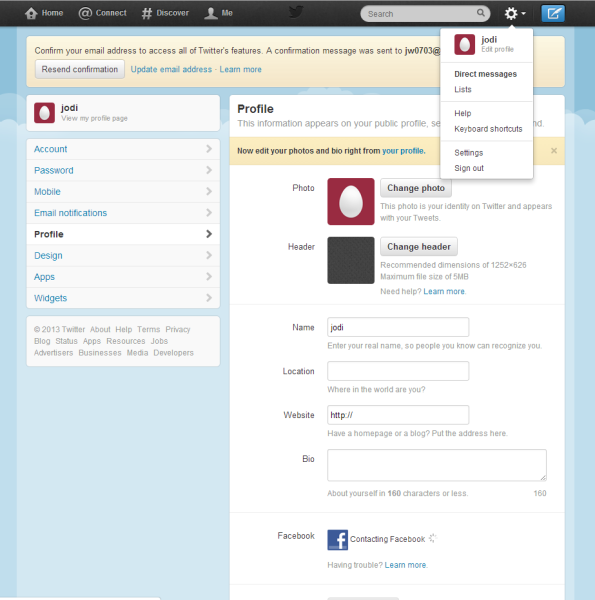Open the Mobile settings tab
The height and width of the screenshot is (600, 595).
tap(123, 191)
